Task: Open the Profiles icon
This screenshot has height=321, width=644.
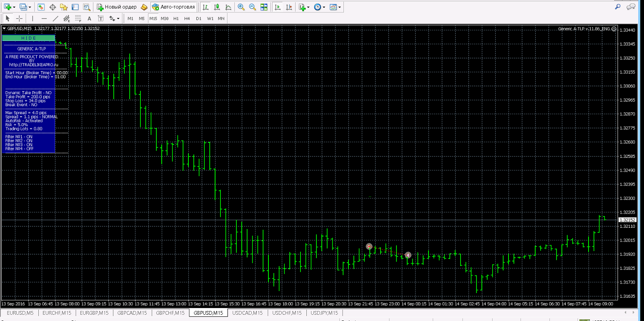Action: (x=23, y=7)
